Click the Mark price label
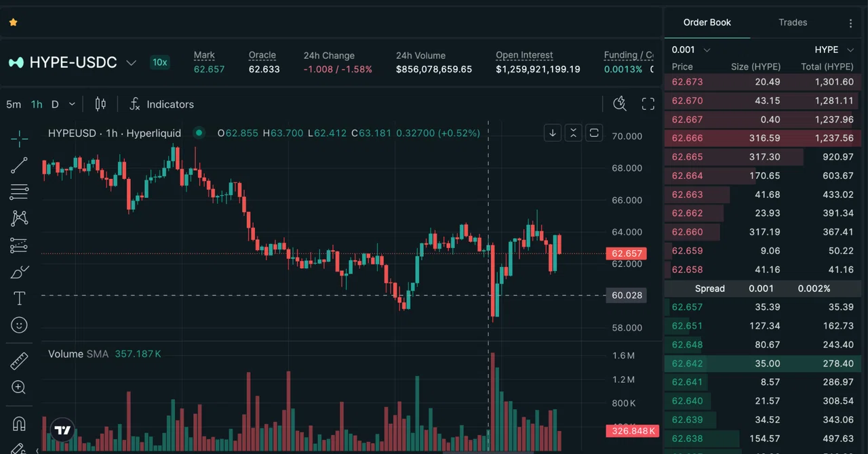Viewport: 868px width, 454px height. tap(204, 55)
